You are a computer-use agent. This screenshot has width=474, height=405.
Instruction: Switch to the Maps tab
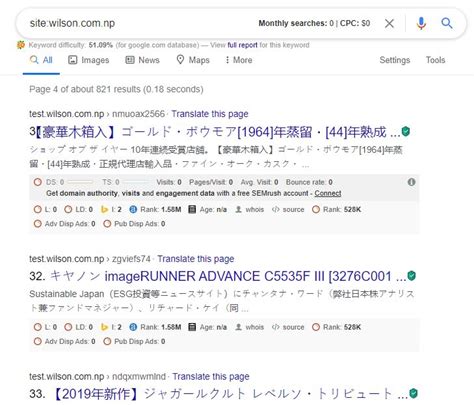pyautogui.click(x=193, y=60)
